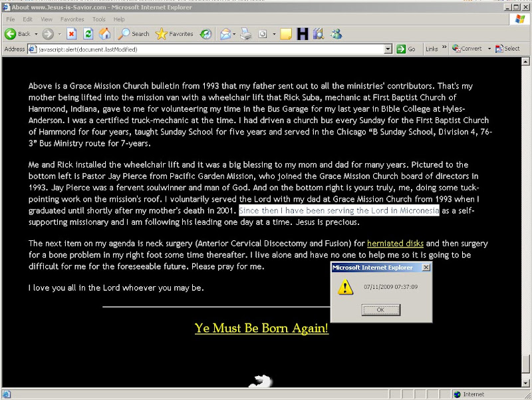Click the page icon in status bar
532x400 pixels.
[x=7, y=394]
